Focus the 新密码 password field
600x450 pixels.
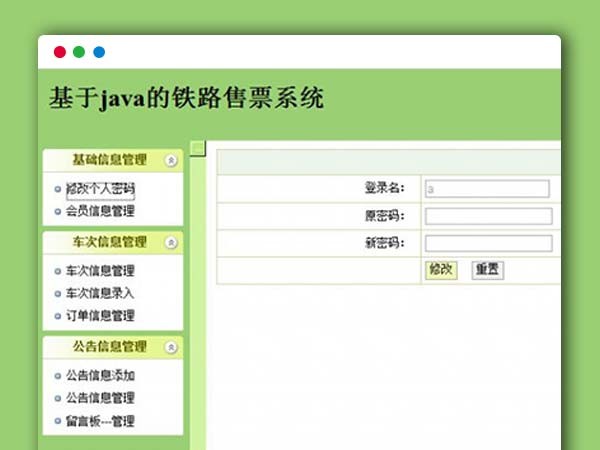488,243
